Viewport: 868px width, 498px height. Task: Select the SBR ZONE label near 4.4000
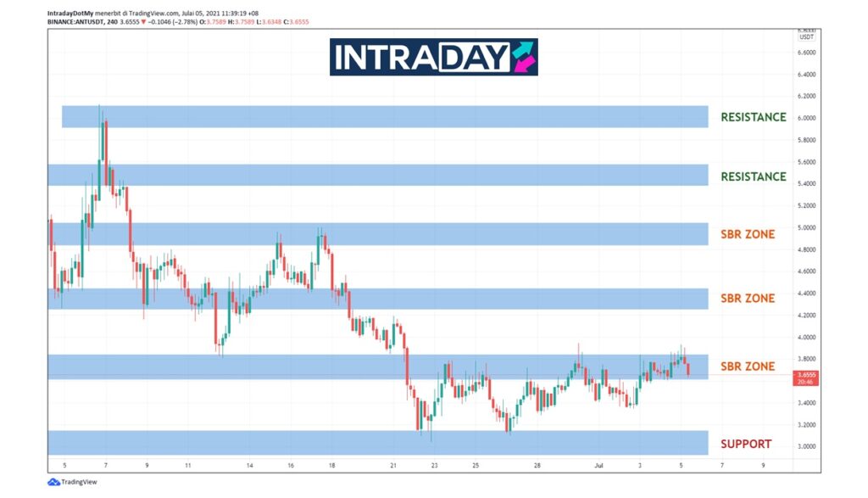pyautogui.click(x=747, y=299)
